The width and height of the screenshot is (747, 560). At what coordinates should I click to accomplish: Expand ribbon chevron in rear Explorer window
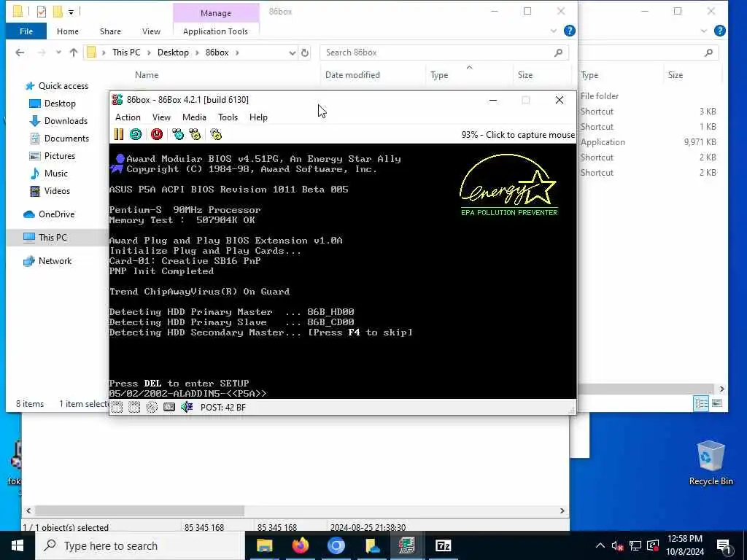tap(704, 31)
